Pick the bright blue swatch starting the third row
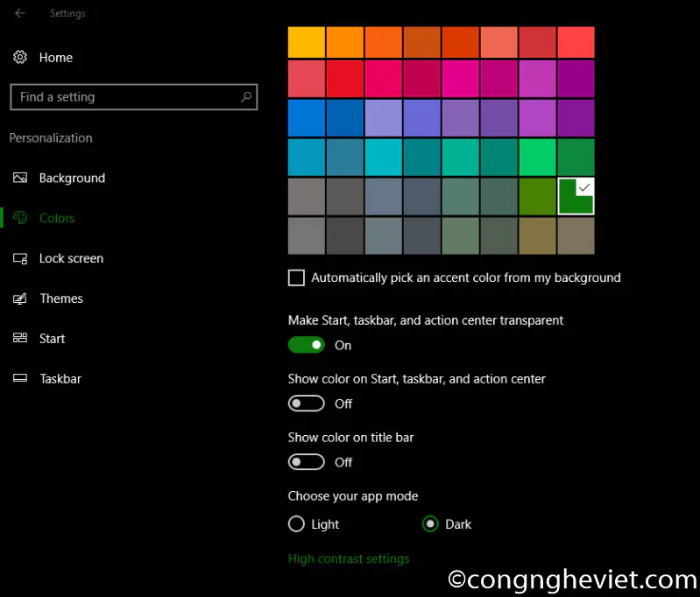Screen dimensions: 700x597 pos(307,118)
